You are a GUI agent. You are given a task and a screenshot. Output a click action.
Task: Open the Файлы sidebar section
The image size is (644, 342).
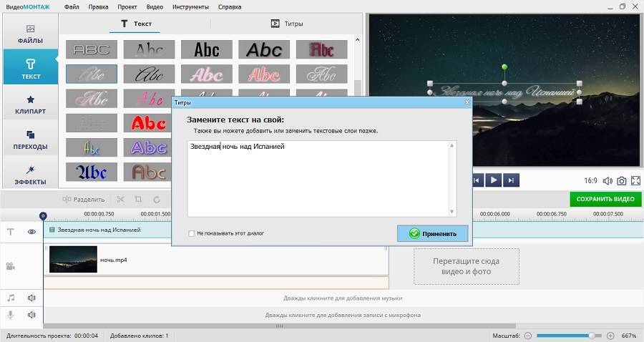coord(30,34)
